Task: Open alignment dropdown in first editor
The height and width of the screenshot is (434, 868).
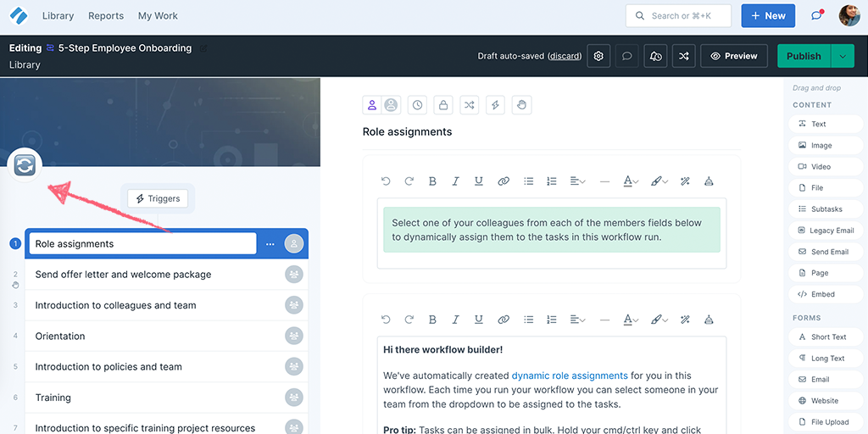Action: [x=578, y=181]
